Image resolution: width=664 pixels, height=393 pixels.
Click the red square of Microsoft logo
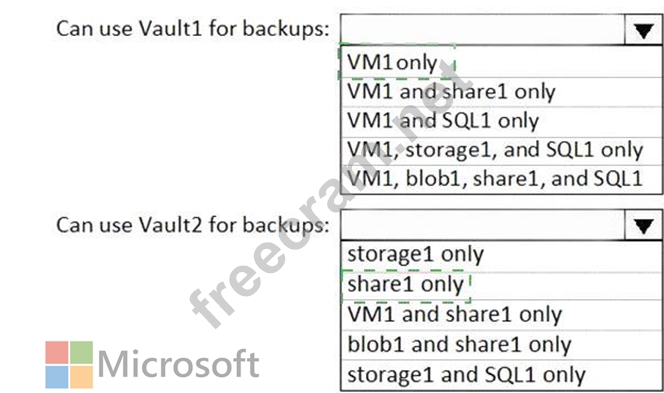[57, 352]
